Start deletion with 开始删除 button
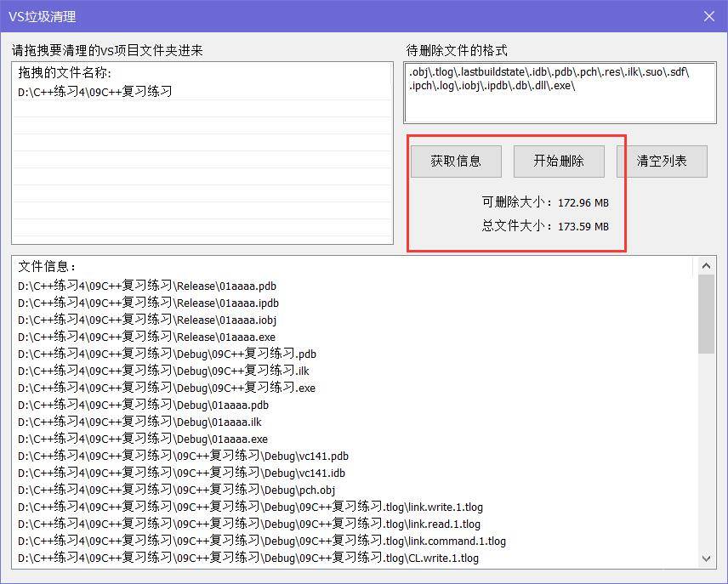728x584 pixels. click(559, 161)
